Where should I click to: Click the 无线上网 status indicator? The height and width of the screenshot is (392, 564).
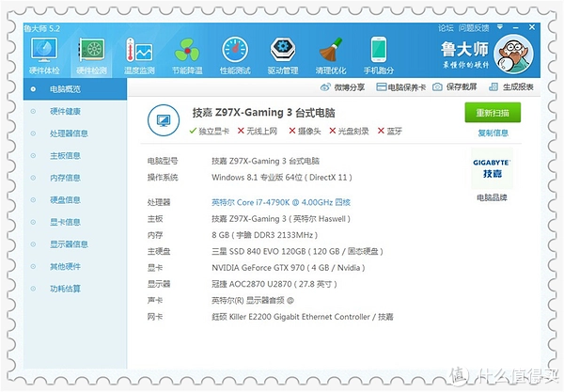click(258, 132)
